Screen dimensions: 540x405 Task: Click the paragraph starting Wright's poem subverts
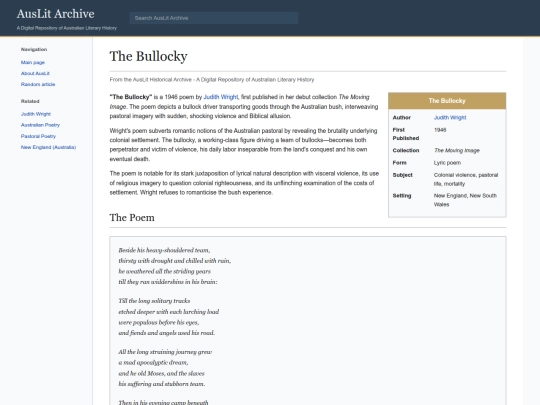click(243, 145)
